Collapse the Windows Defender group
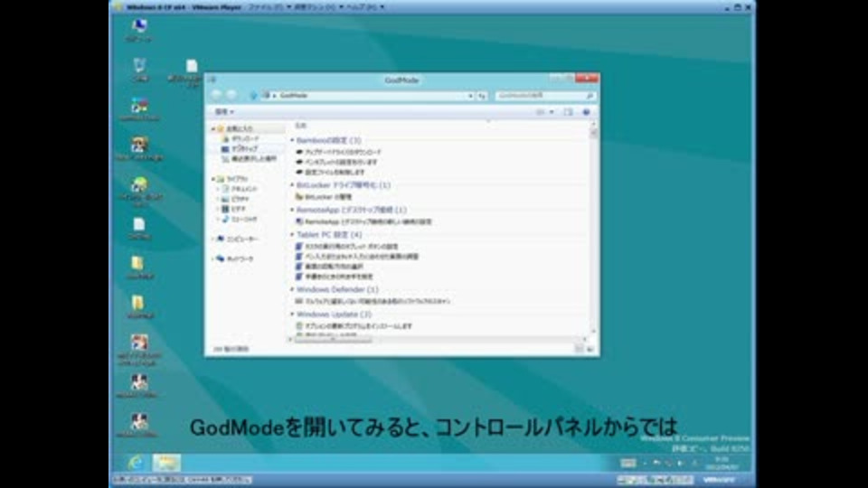The height and width of the screenshot is (488, 868). [x=292, y=289]
